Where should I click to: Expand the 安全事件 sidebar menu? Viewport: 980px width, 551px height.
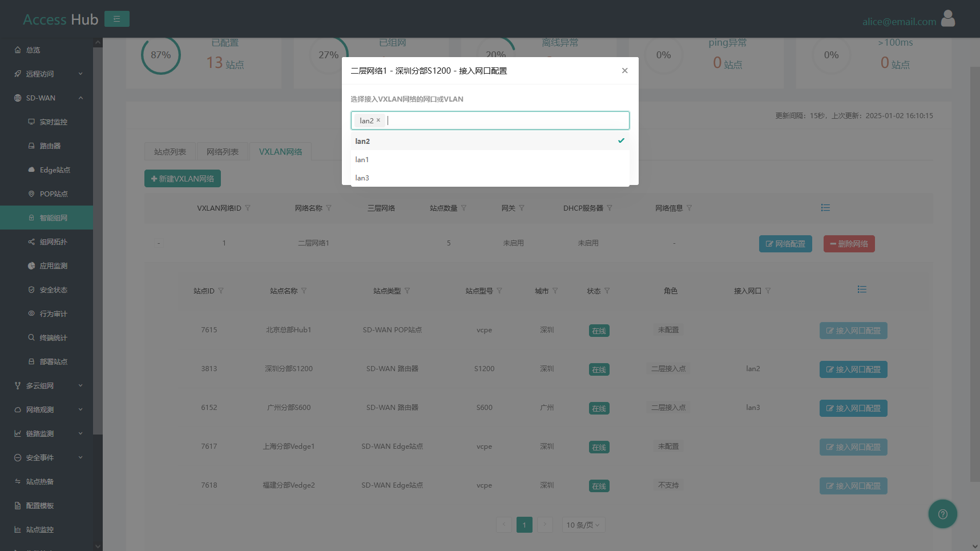46,458
